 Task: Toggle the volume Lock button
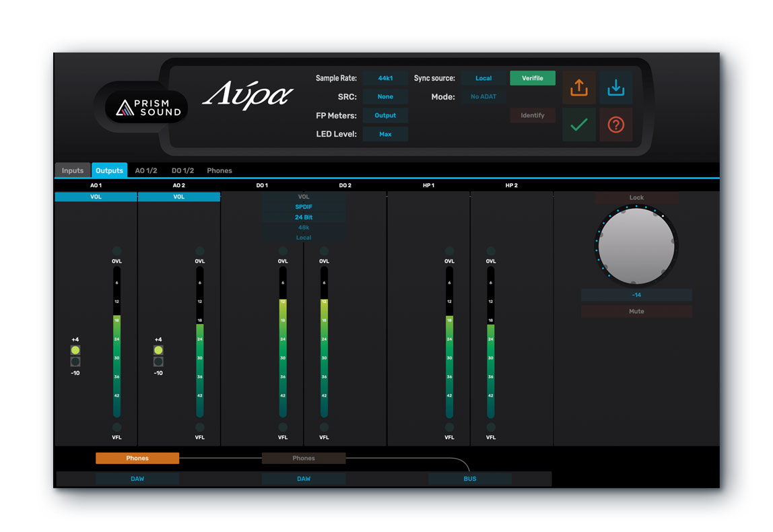coord(636,197)
